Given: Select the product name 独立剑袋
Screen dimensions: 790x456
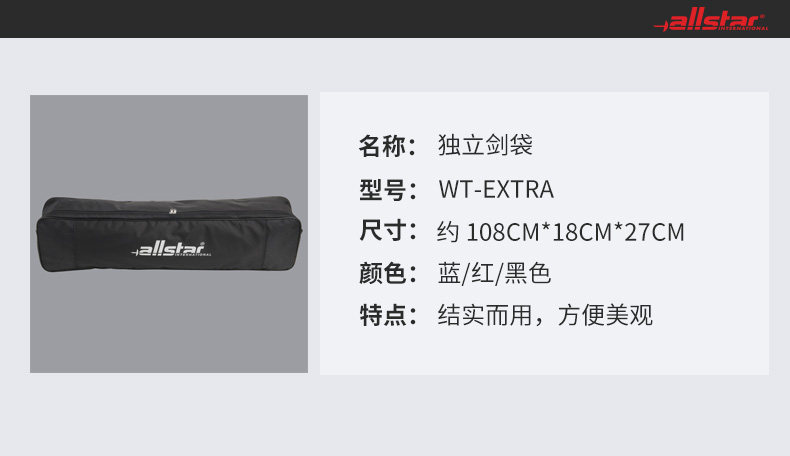Looking at the screenshot, I should point(485,145).
